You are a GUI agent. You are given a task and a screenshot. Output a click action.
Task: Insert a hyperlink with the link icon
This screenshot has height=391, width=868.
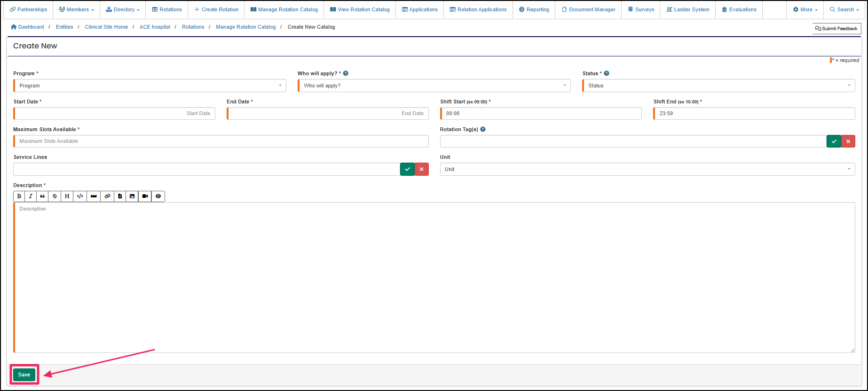[x=107, y=196]
